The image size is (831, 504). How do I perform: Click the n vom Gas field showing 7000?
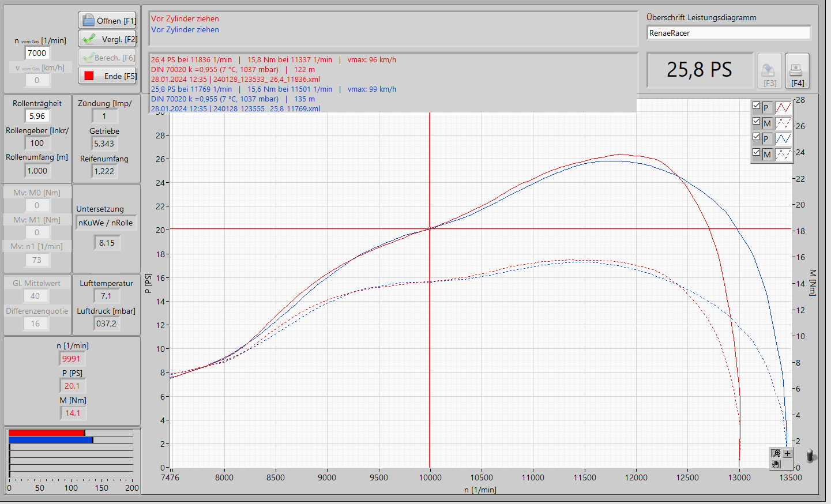(x=37, y=53)
